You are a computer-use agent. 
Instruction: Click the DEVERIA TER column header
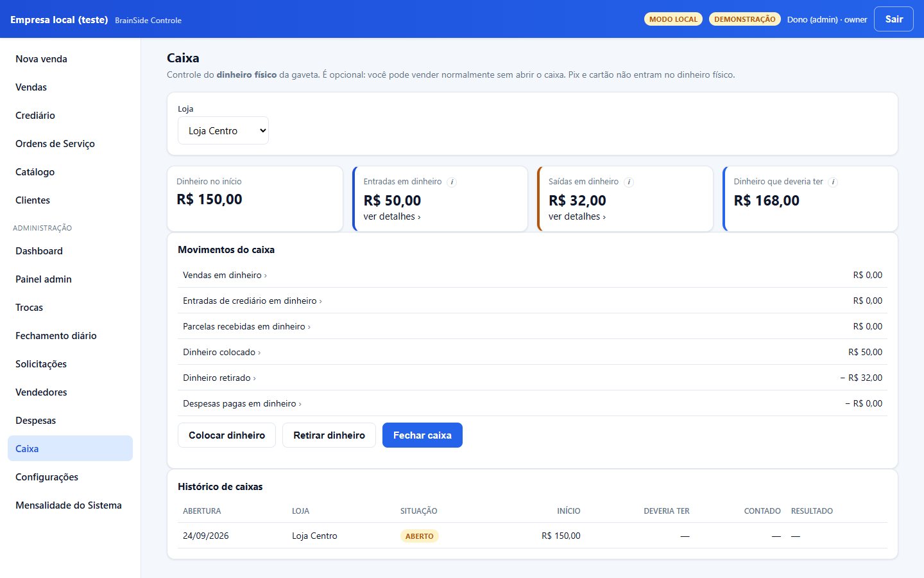[667, 511]
